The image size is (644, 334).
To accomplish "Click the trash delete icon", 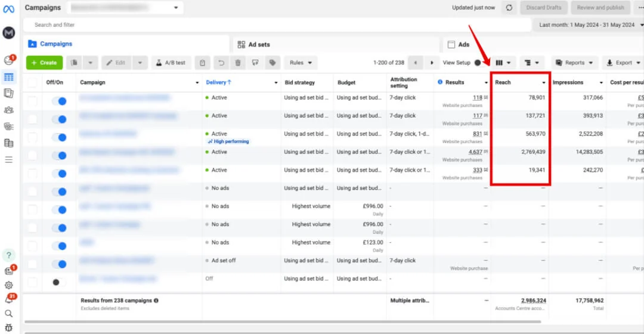I will [x=238, y=63].
